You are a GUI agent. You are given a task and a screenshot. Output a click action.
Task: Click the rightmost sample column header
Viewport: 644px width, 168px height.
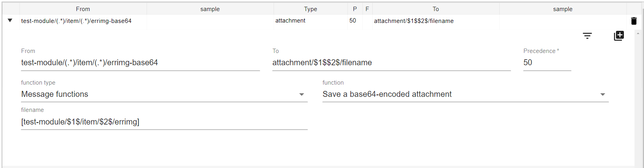point(562,9)
